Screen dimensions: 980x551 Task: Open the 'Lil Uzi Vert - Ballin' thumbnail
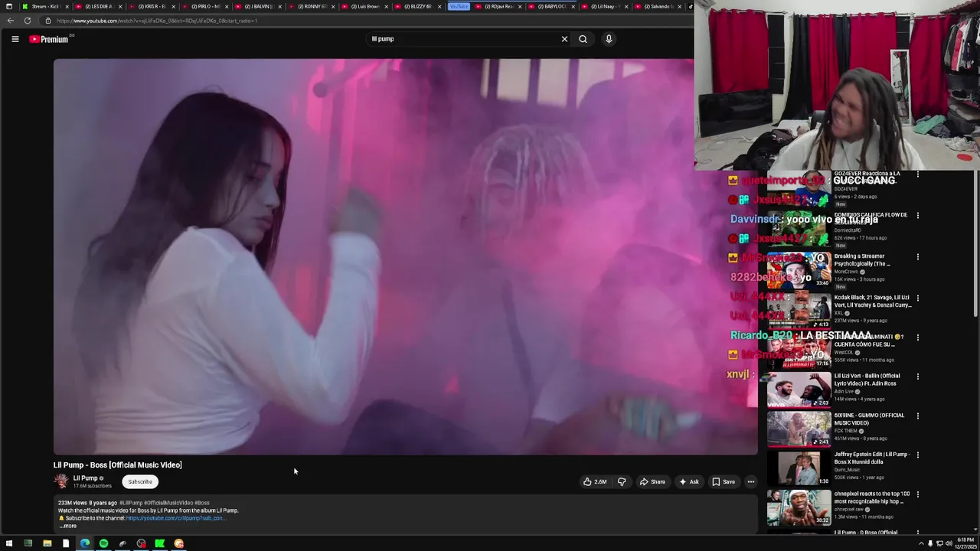tap(799, 390)
